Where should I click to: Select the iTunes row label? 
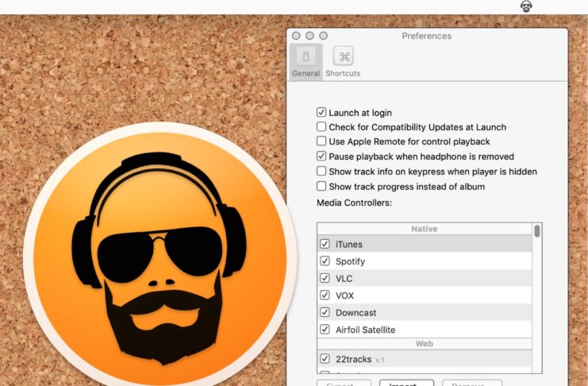point(348,245)
